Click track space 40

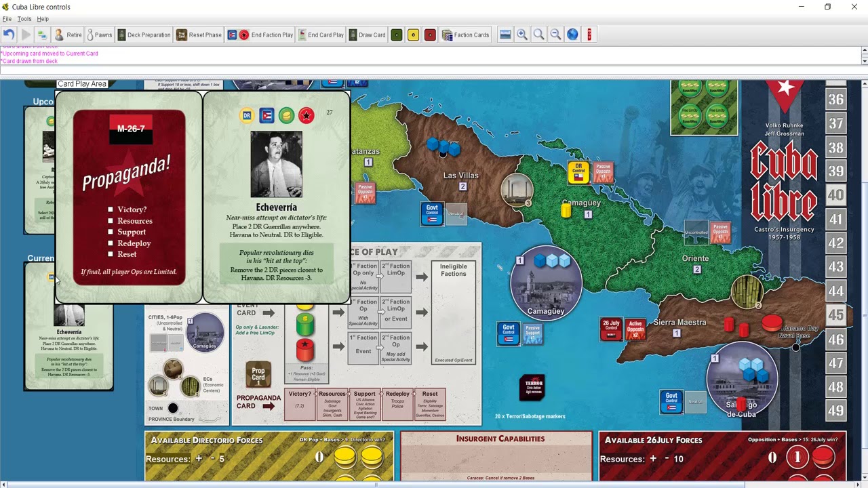point(835,195)
